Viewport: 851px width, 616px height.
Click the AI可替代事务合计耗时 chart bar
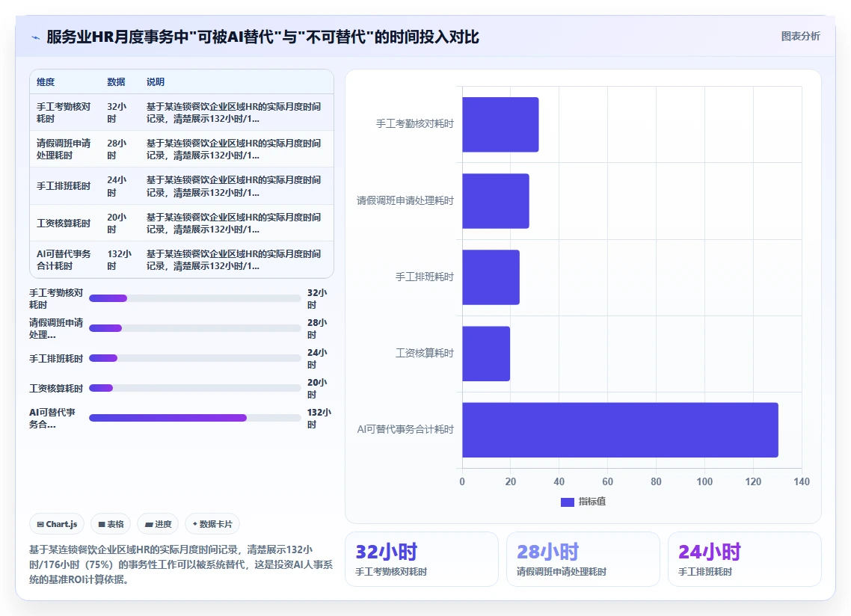click(621, 430)
